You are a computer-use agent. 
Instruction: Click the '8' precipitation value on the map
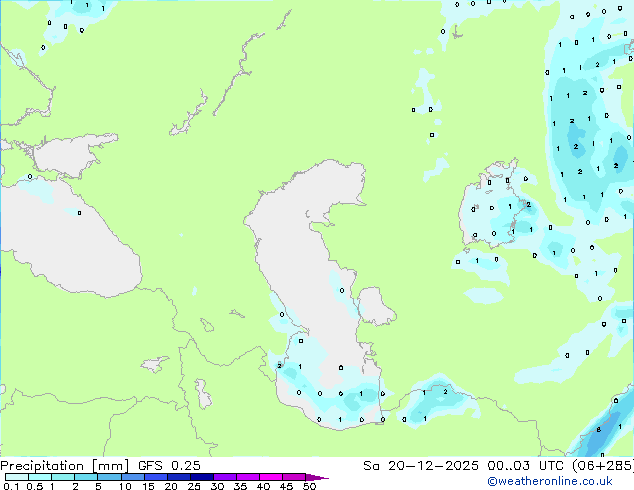598,430
